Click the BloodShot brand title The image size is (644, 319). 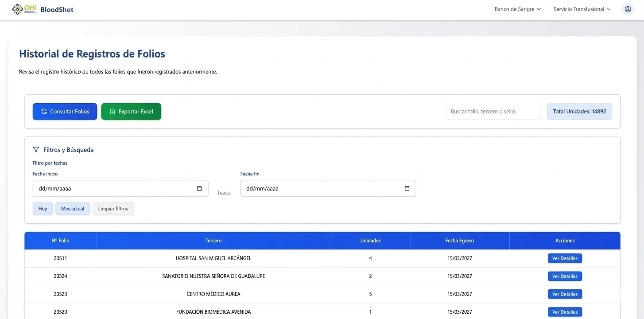point(57,9)
